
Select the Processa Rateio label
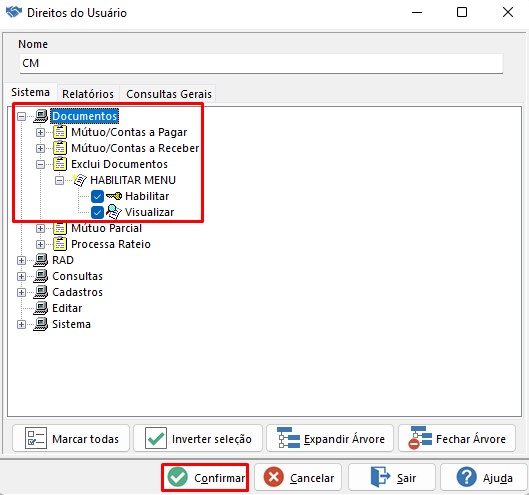[x=111, y=244]
